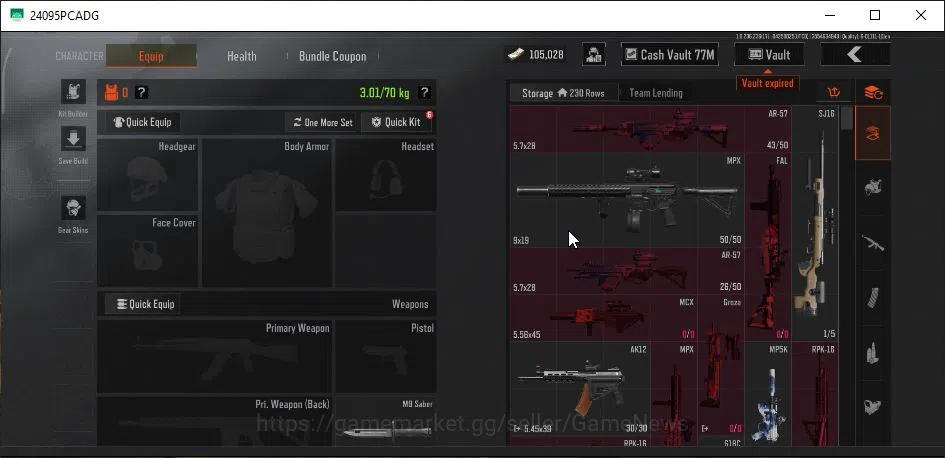The image size is (945, 458).
Task: Open the Bundle Coupon tab
Action: click(x=333, y=56)
